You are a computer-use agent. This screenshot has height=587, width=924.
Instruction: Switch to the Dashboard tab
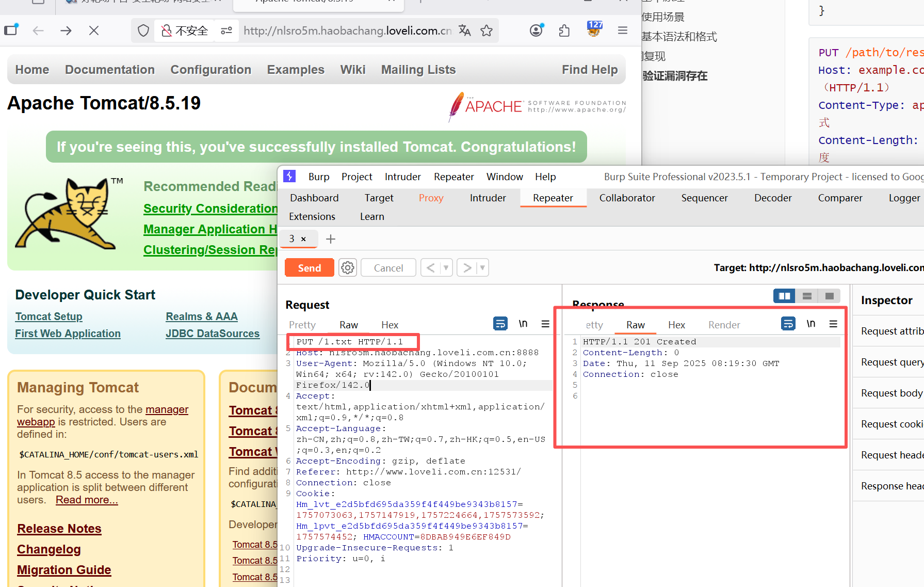(x=314, y=198)
